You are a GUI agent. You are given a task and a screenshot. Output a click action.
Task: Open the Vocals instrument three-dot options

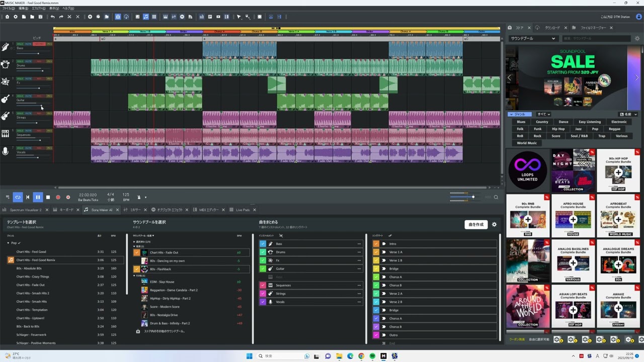tap(359, 302)
